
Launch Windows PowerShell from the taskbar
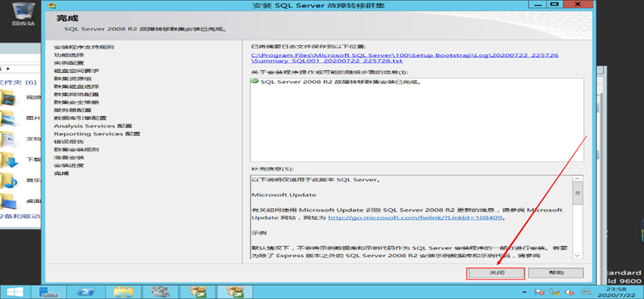click(86, 292)
